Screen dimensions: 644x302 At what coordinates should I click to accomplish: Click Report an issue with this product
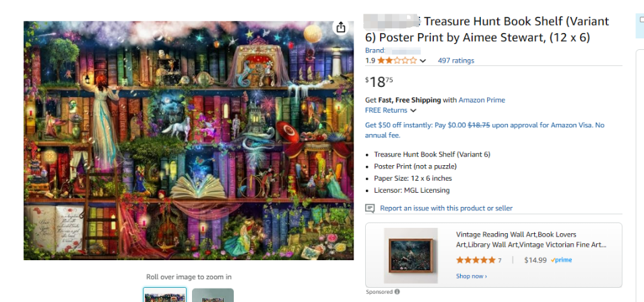point(446,208)
